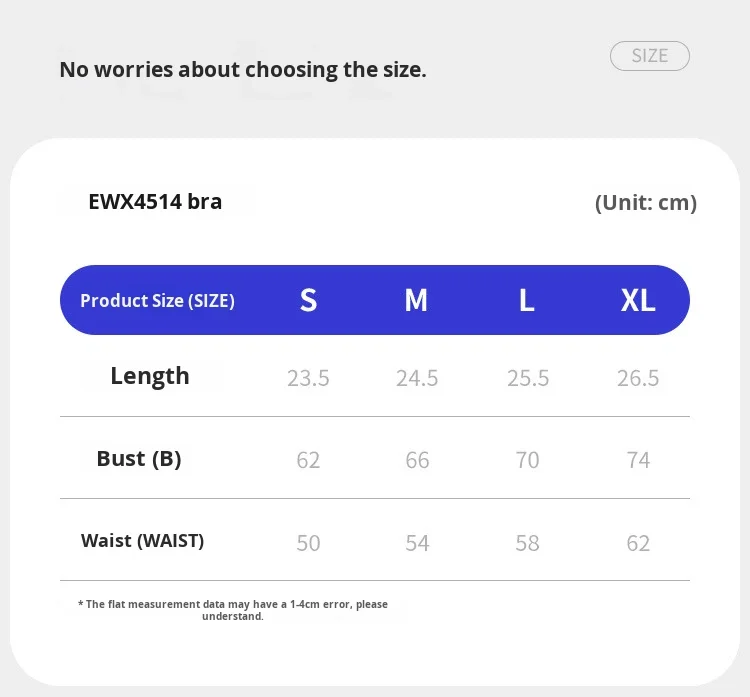Click the Product Size (SIZE) label
The image size is (750, 697).
click(157, 300)
